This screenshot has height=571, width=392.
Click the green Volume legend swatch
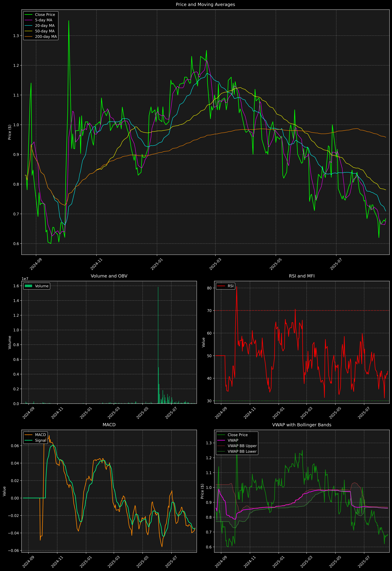(x=29, y=286)
